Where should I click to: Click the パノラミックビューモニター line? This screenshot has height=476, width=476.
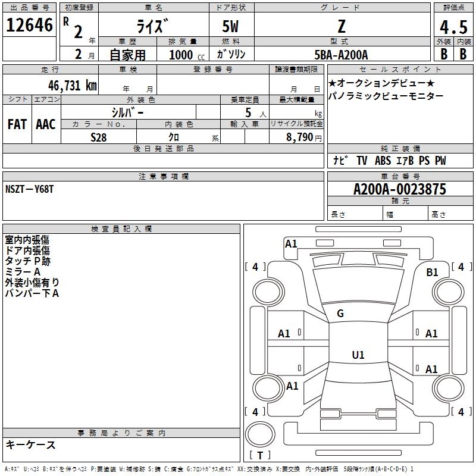pyautogui.click(x=386, y=96)
